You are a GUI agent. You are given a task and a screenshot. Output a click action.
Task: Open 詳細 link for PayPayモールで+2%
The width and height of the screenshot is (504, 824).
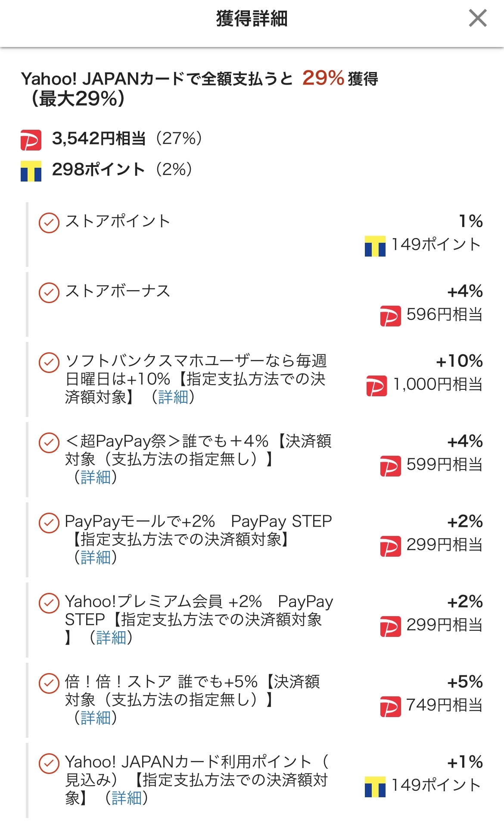[x=96, y=558]
